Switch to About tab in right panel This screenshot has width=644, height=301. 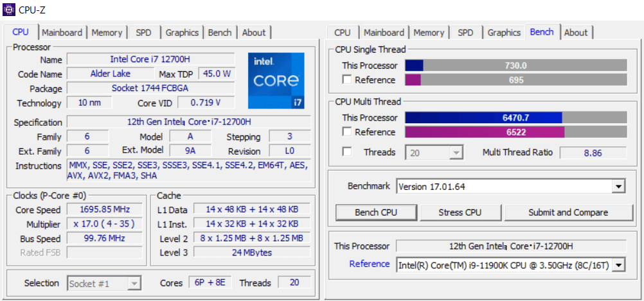click(x=576, y=33)
